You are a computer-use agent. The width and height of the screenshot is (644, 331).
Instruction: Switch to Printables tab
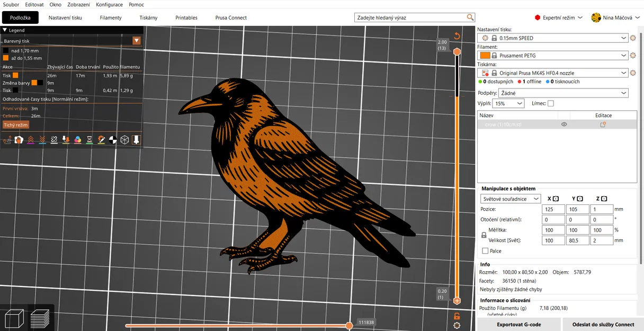pos(186,17)
